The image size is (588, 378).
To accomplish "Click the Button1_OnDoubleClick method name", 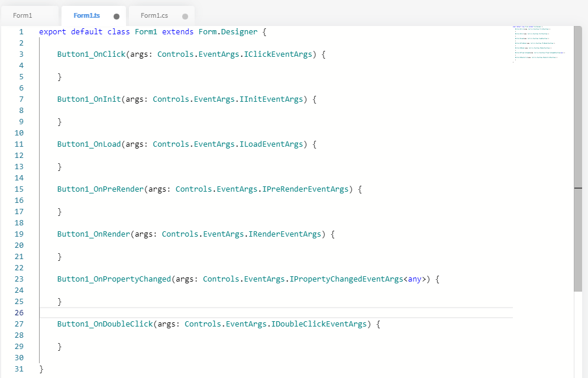I will 105,324.
